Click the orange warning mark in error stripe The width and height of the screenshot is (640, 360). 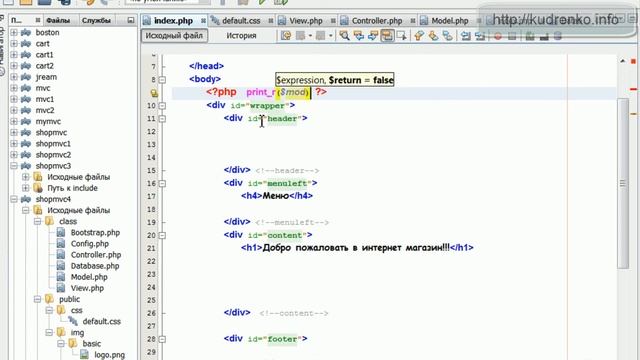coord(633,114)
